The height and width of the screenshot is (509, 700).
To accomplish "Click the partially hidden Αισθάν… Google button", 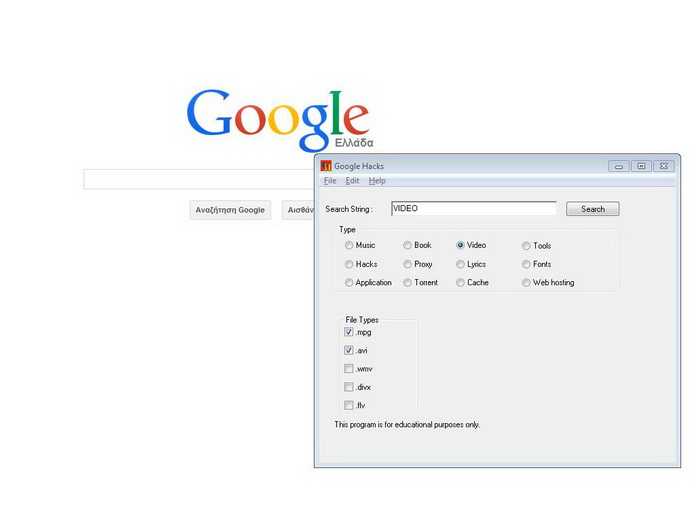I will 298,210.
